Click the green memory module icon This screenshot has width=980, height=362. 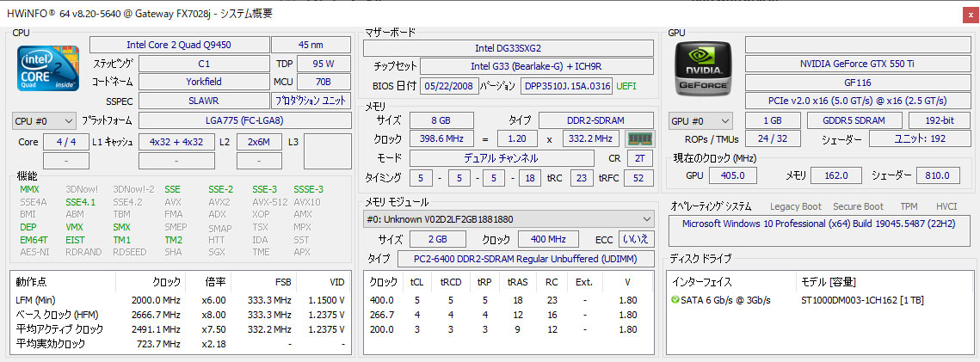[x=638, y=138]
